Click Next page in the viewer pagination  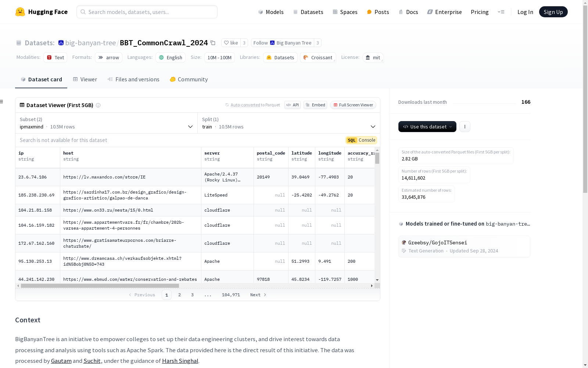point(258,295)
